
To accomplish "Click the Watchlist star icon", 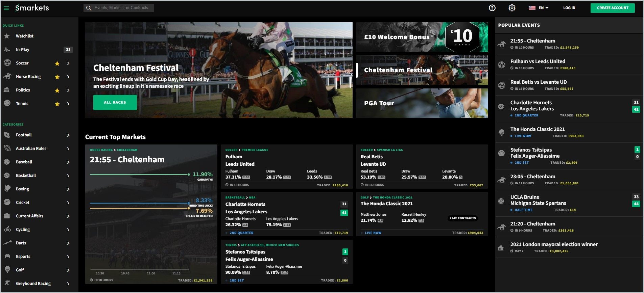I will point(7,36).
